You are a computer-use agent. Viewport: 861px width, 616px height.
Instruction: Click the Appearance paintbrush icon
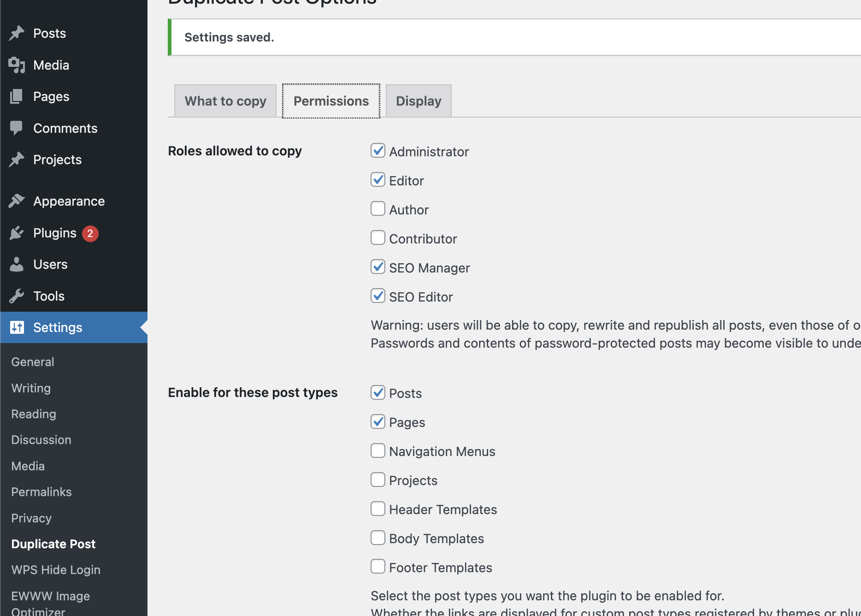17,201
